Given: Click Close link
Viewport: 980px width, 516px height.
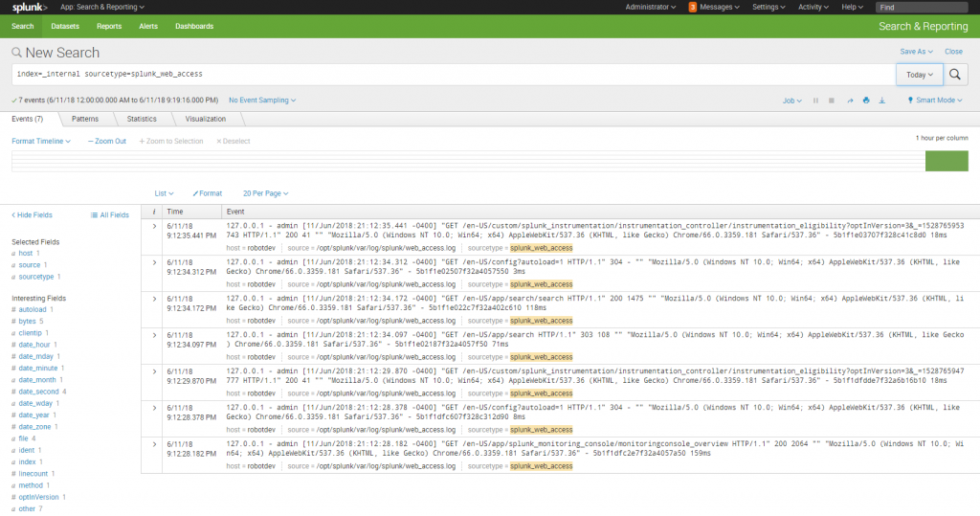Looking at the screenshot, I should 953,52.
